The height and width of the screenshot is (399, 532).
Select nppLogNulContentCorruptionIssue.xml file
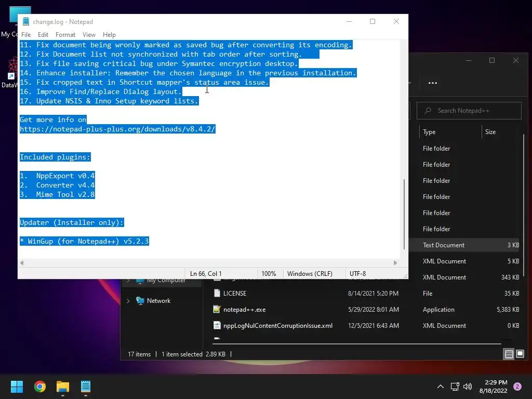[x=278, y=326]
